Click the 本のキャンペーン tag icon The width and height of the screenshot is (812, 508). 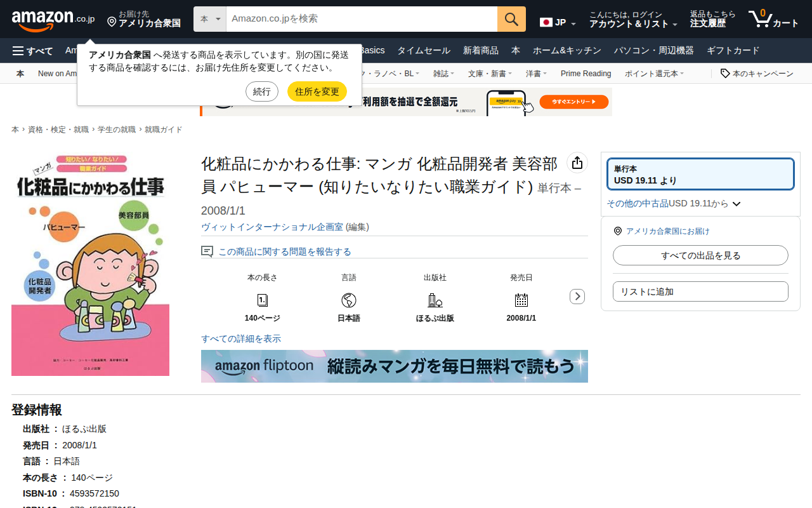click(x=725, y=74)
